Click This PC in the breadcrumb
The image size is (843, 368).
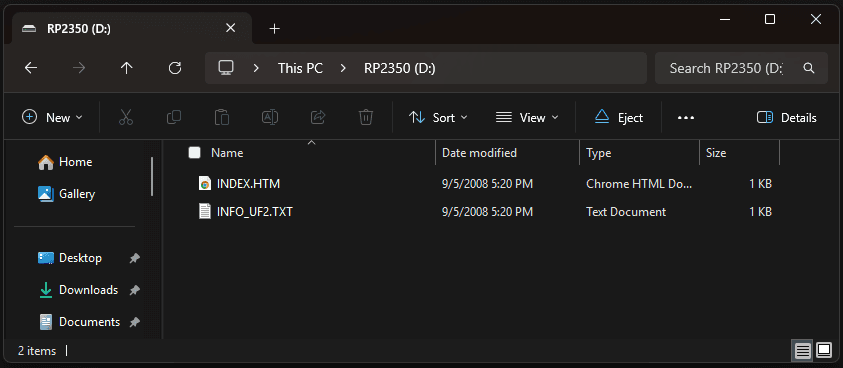(300, 68)
